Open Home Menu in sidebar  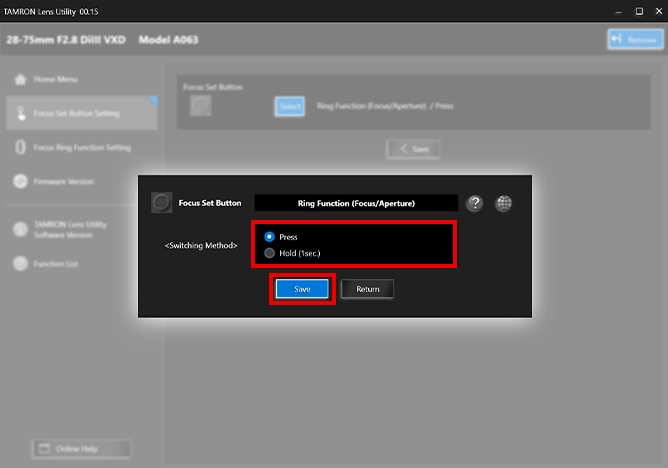click(82, 79)
